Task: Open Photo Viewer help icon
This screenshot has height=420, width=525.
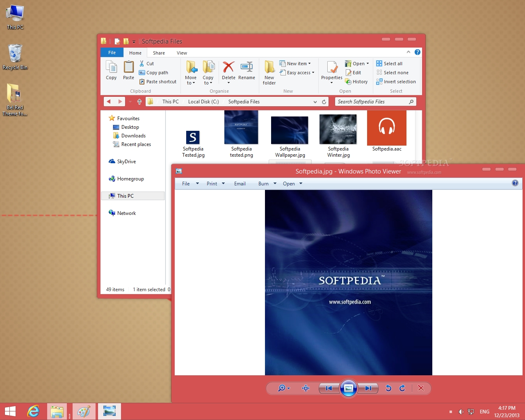Action: [x=515, y=183]
